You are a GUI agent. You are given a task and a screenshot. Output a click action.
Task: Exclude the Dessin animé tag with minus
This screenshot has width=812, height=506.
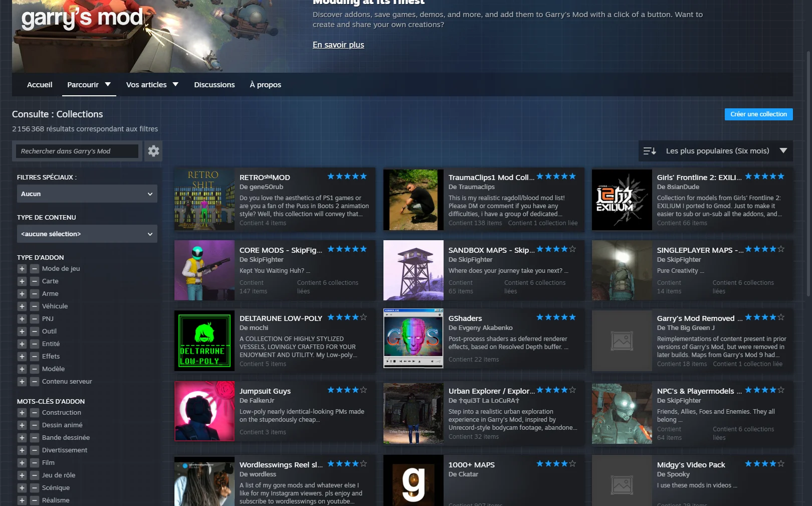click(x=35, y=425)
